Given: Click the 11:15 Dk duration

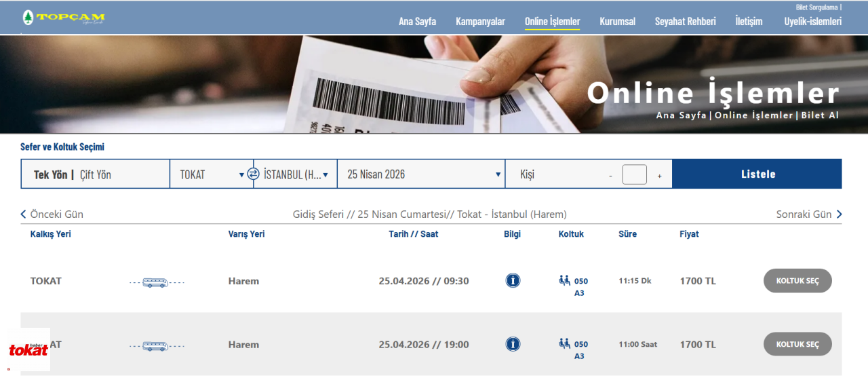Looking at the screenshot, I should pyautogui.click(x=635, y=280).
